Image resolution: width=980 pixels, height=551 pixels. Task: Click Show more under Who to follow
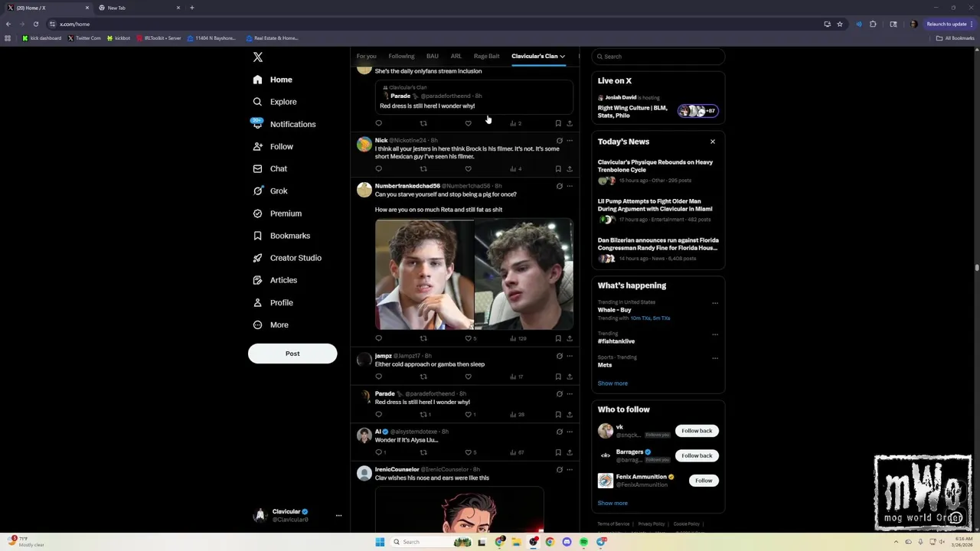(x=612, y=504)
